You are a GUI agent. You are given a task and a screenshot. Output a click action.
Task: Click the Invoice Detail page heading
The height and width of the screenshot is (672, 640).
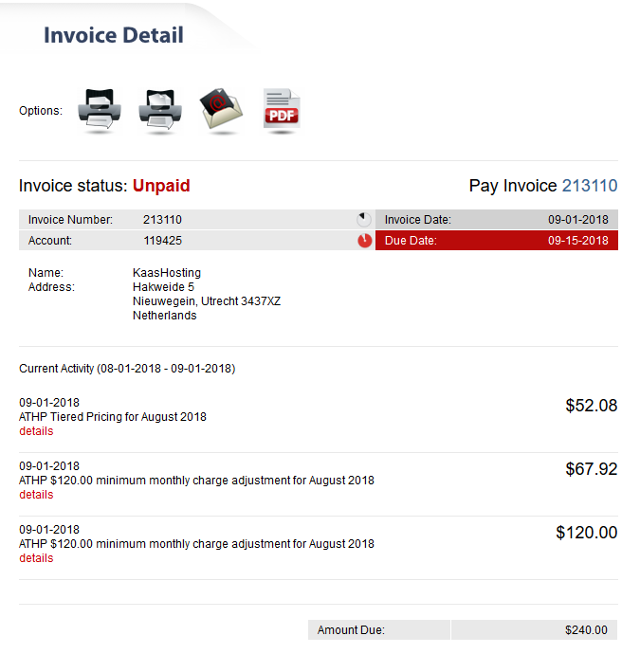coord(114,36)
